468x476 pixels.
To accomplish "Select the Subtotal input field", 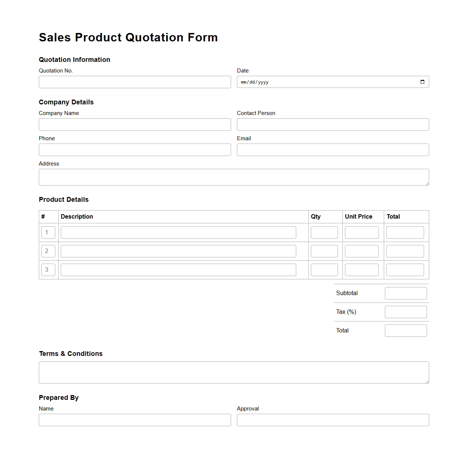I will [405, 293].
